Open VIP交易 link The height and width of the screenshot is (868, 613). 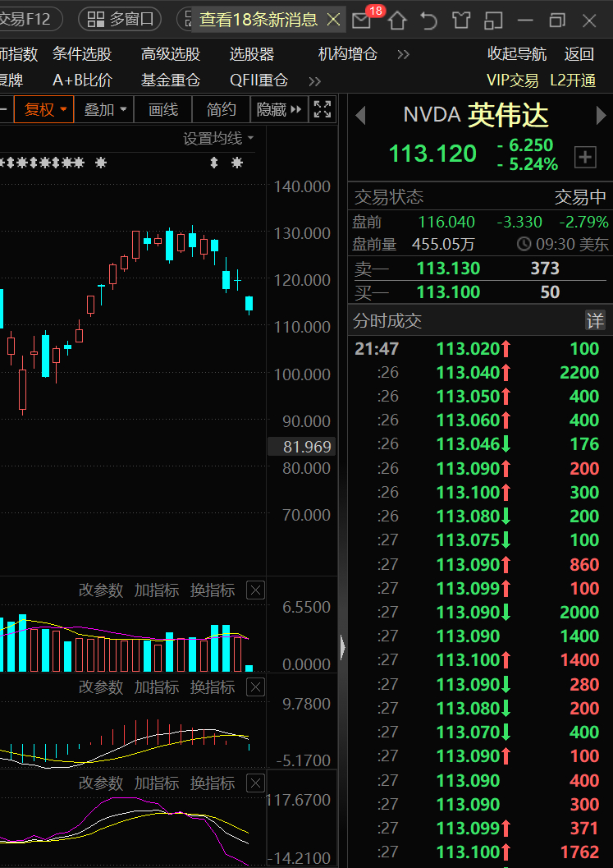click(512, 80)
